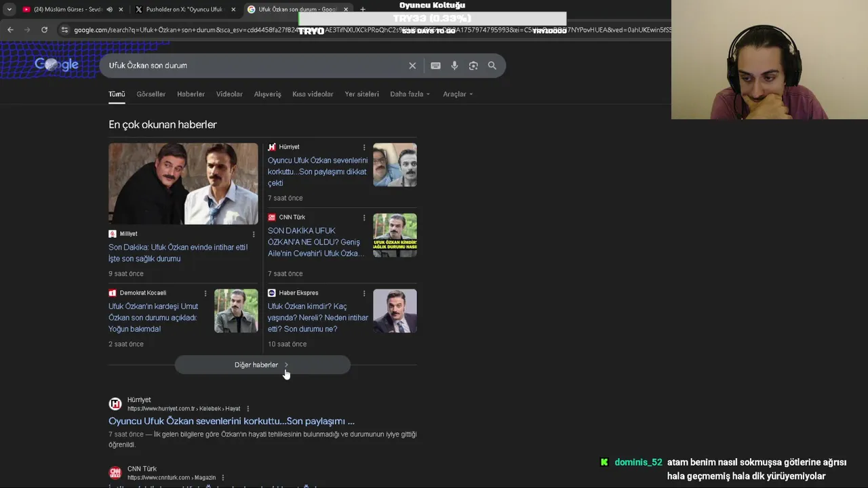Viewport: 868px width, 488px height.
Task: Click the Hürriyet card thumbnail image
Action: click(395, 165)
